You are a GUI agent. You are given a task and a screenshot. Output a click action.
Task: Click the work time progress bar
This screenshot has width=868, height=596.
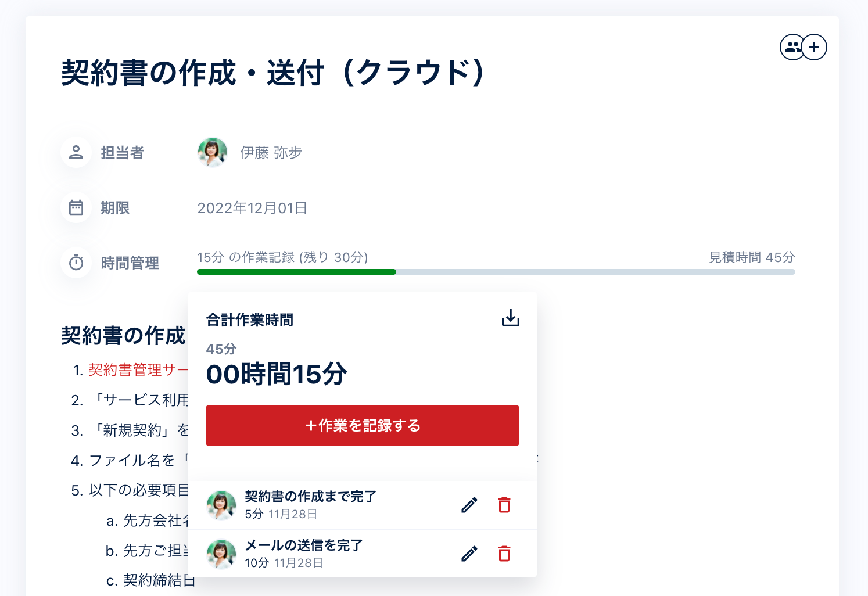point(496,272)
